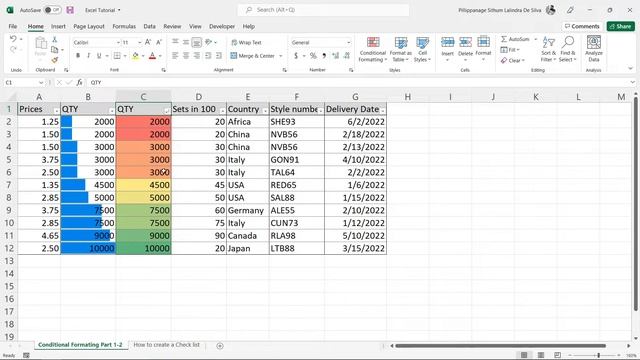
Task: Click the search box in title bar
Action: pyautogui.click(x=323, y=10)
